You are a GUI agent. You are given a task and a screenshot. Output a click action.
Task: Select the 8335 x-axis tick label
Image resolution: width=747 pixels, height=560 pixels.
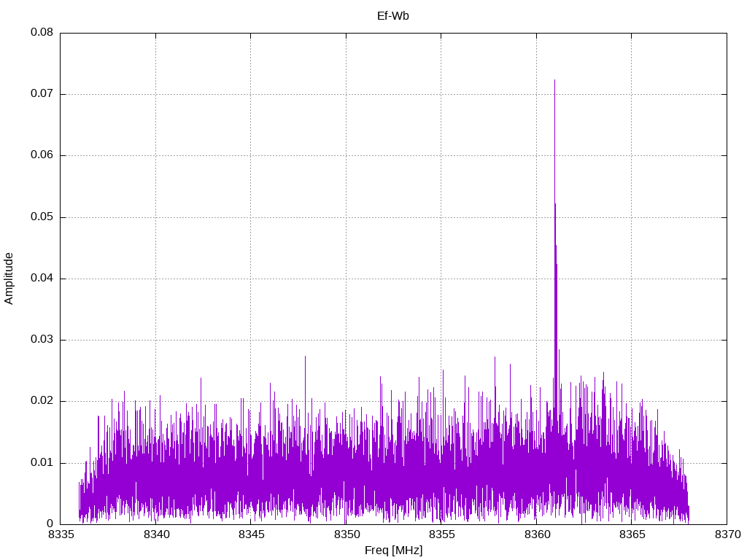pos(61,535)
